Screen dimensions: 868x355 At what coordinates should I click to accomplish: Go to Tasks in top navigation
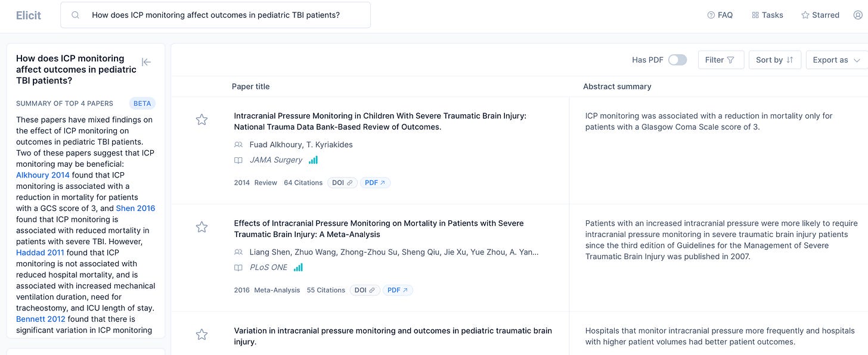[x=767, y=15]
